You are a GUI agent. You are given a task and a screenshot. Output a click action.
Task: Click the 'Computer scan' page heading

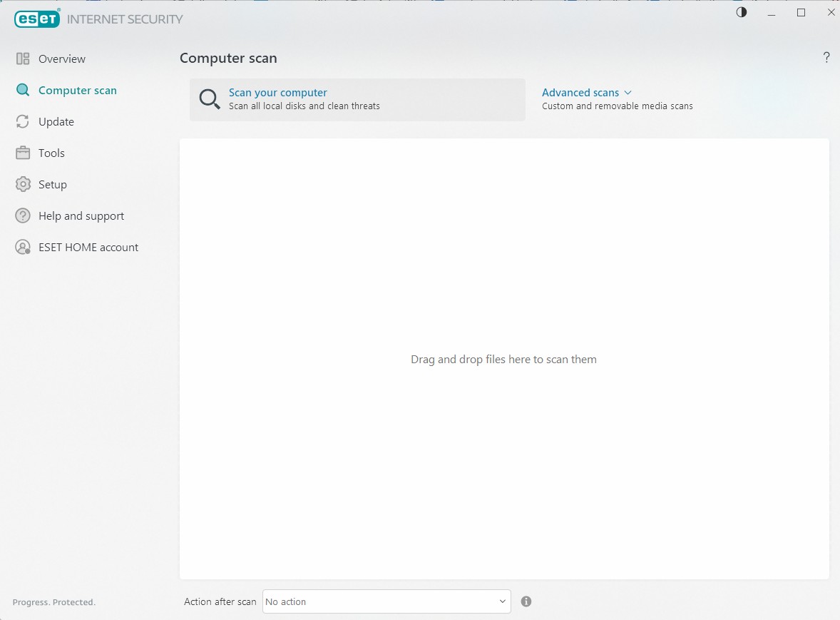[x=228, y=58]
